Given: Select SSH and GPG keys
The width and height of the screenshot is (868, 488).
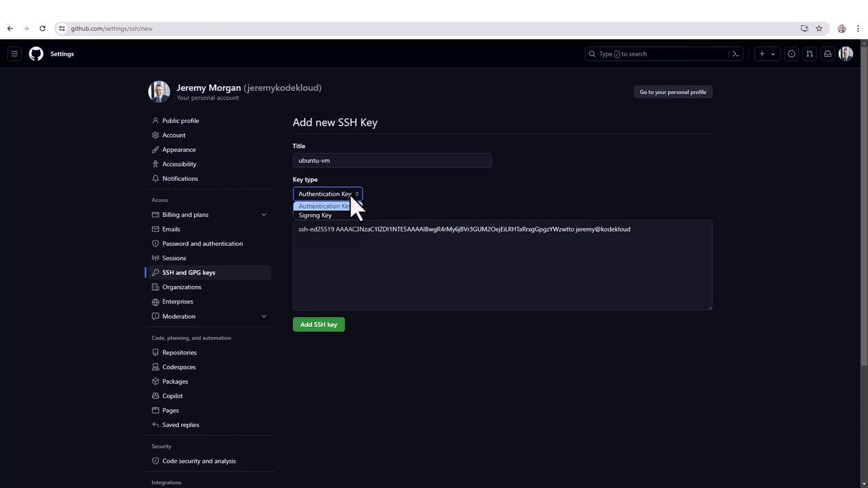Looking at the screenshot, I should (x=211, y=272).
